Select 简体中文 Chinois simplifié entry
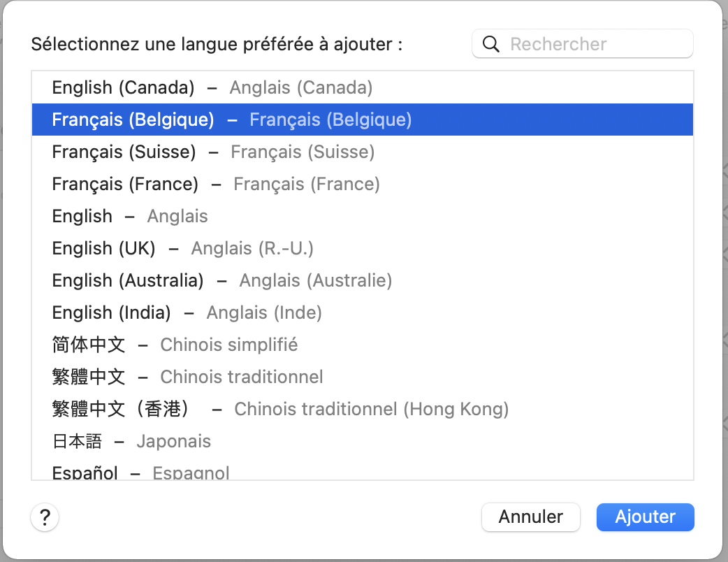 175,345
